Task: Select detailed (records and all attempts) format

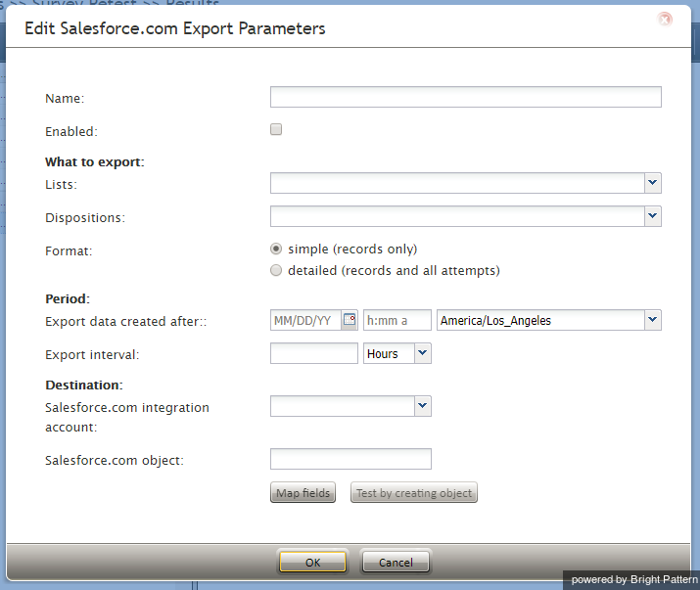Action: (x=276, y=270)
